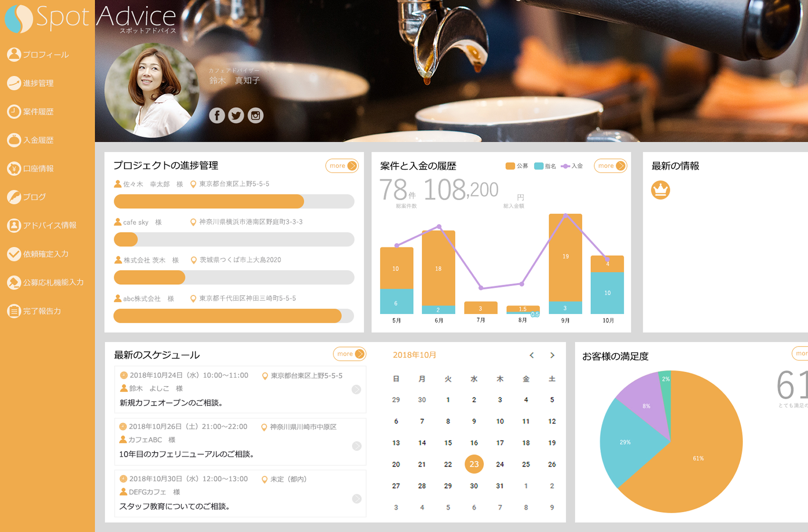Image resolution: width=808 pixels, height=532 pixels.
Task: Toggle the 指名 legend in chart
Action: 545,166
